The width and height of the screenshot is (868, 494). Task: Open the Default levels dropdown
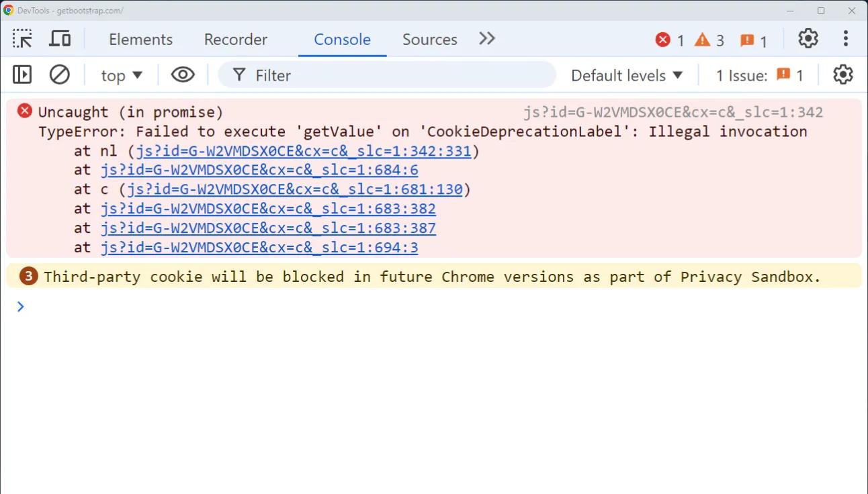pyautogui.click(x=627, y=75)
